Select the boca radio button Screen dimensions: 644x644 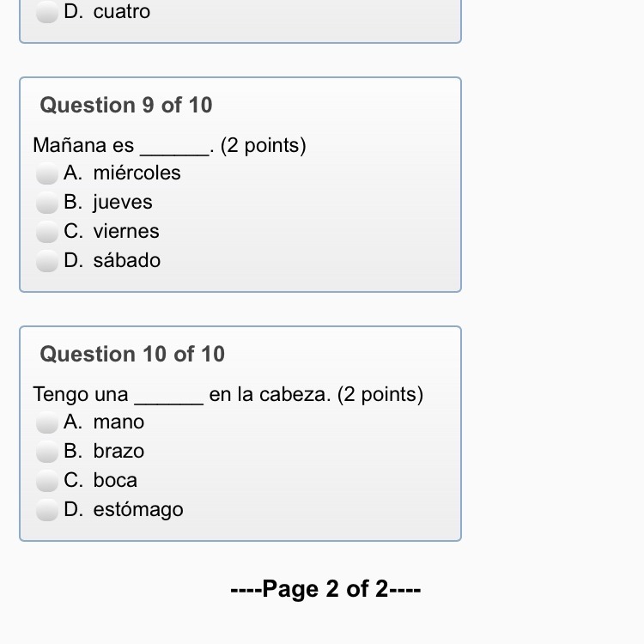click(47, 481)
